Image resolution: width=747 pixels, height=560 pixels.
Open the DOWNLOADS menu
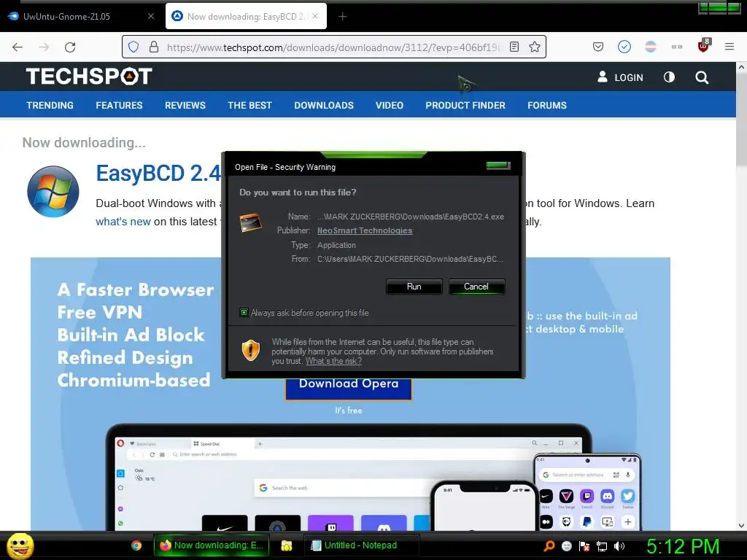pyautogui.click(x=324, y=105)
